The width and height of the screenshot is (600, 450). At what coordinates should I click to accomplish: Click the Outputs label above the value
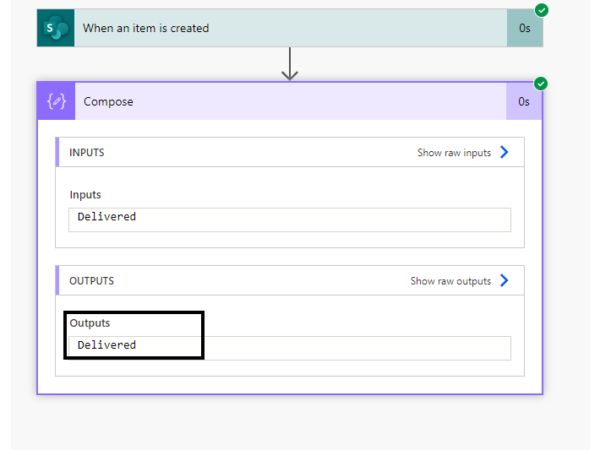point(90,323)
